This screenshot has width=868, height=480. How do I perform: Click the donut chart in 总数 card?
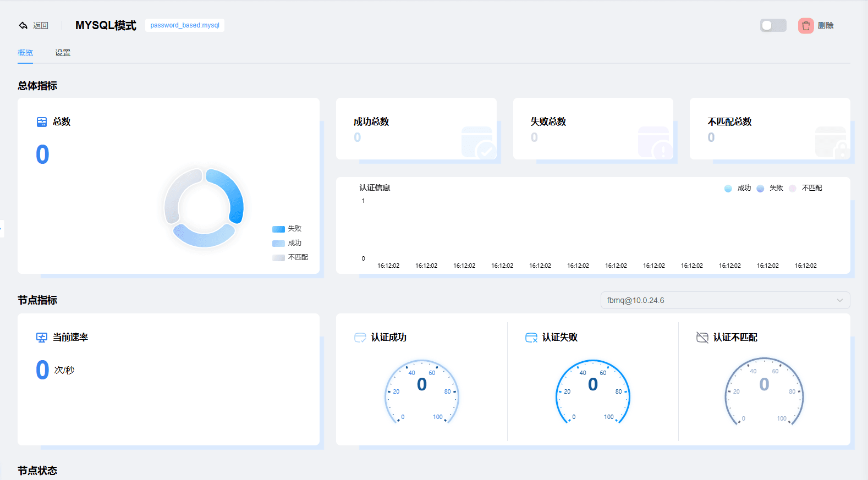(204, 208)
